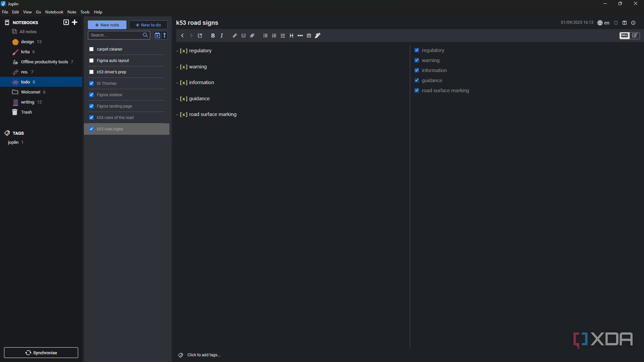Toggle editor layout icon
Screen dimensions: 644x362
[x=625, y=23]
